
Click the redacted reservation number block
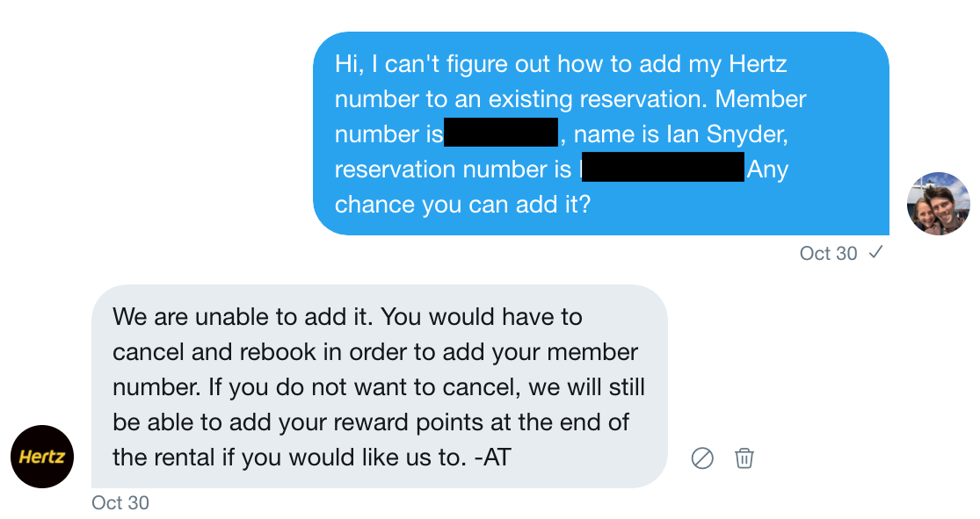(664, 169)
